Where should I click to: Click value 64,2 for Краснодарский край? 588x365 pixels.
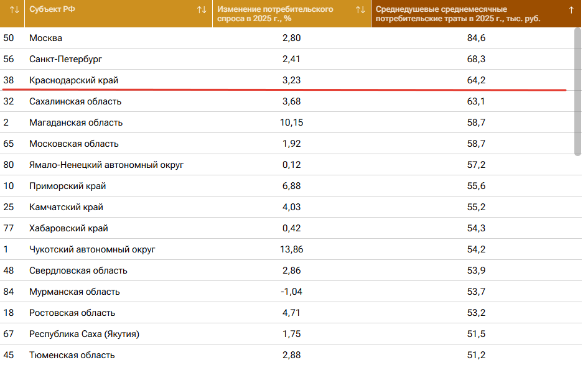coord(476,80)
